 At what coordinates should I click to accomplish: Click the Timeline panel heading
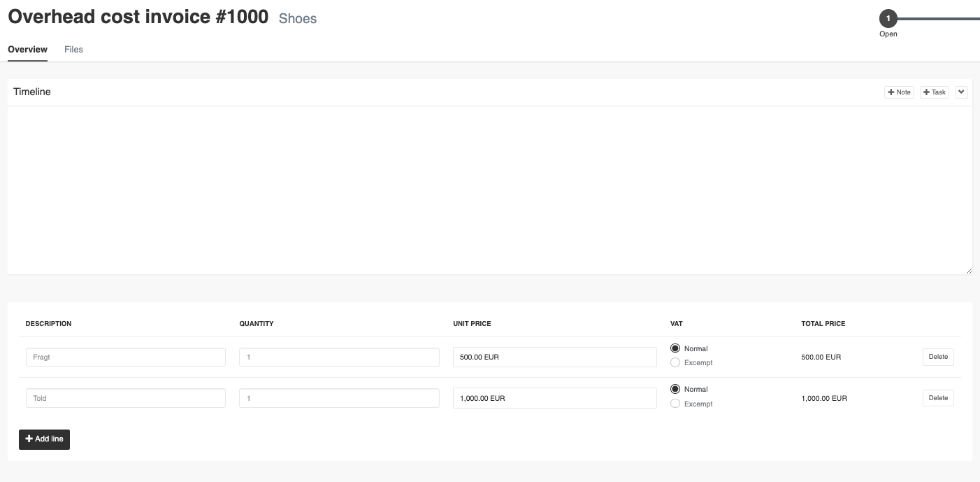point(32,92)
